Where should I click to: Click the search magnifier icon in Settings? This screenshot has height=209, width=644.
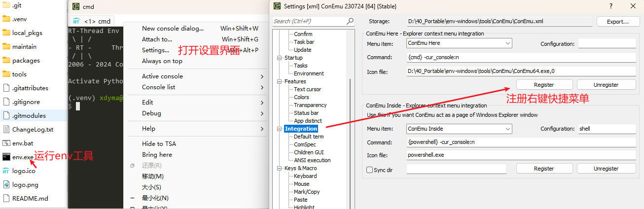pyautogui.click(x=350, y=21)
